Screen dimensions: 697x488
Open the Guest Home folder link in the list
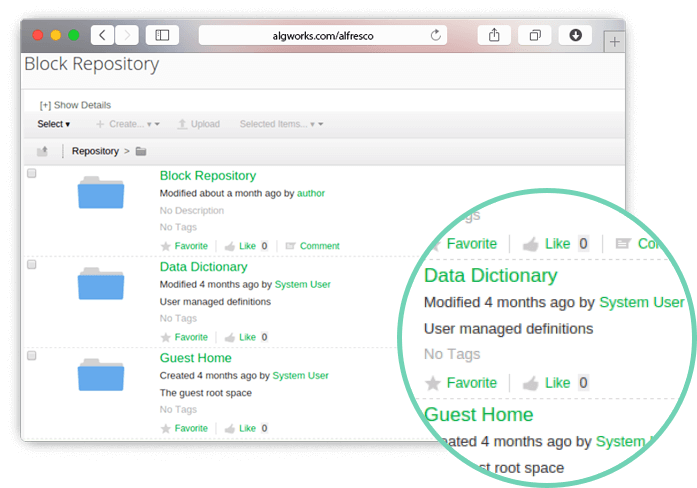196,358
